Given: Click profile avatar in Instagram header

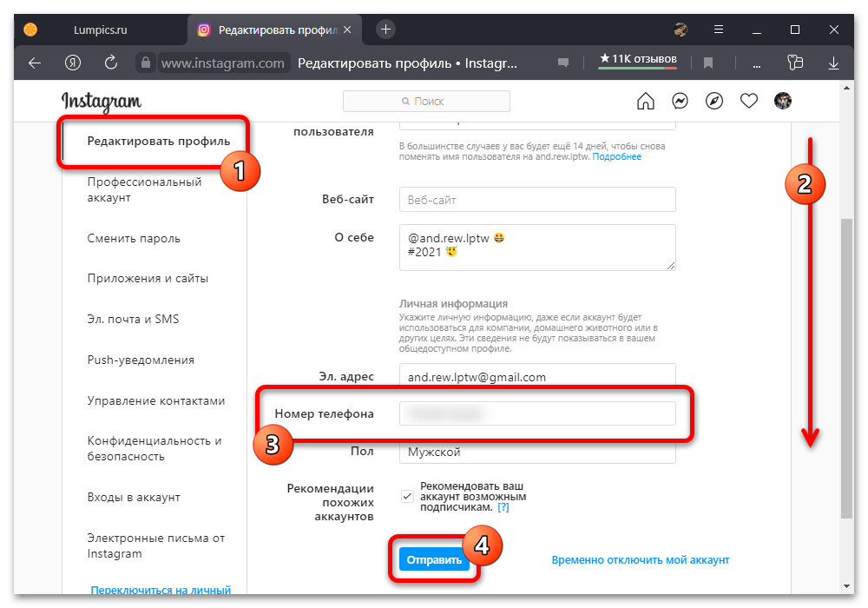Looking at the screenshot, I should (783, 102).
